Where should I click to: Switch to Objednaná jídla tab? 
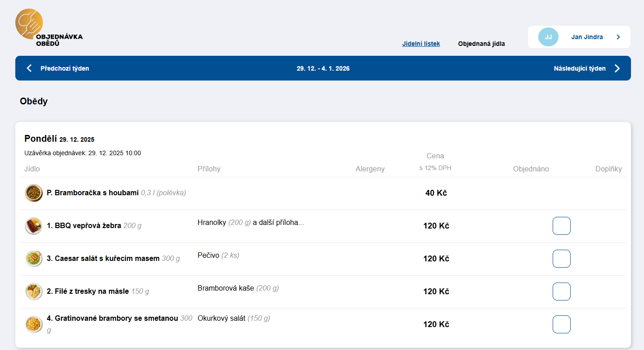click(481, 44)
